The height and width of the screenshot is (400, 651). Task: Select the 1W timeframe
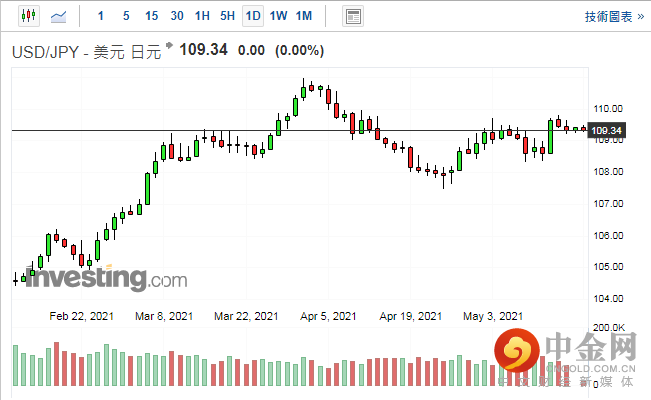click(x=278, y=16)
